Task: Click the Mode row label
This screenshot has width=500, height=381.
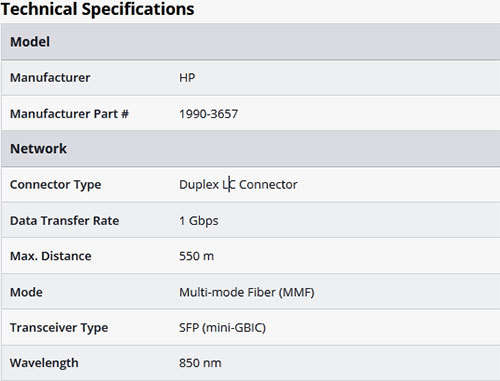Action: click(26, 292)
